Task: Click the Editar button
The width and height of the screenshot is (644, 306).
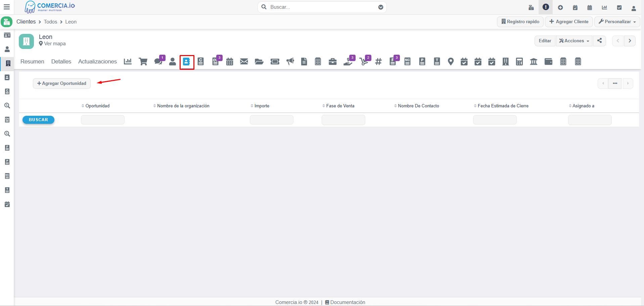Action: 545,41
